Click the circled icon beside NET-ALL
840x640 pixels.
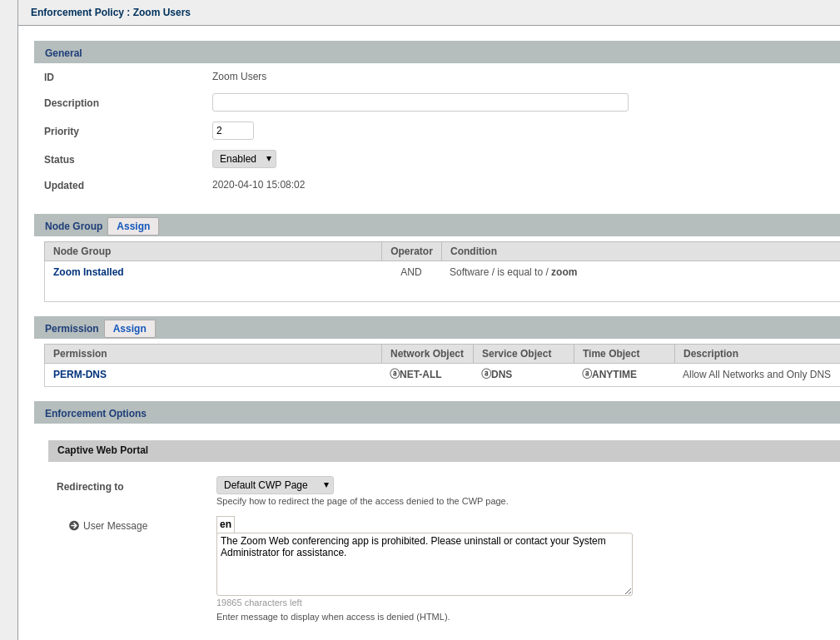(395, 375)
